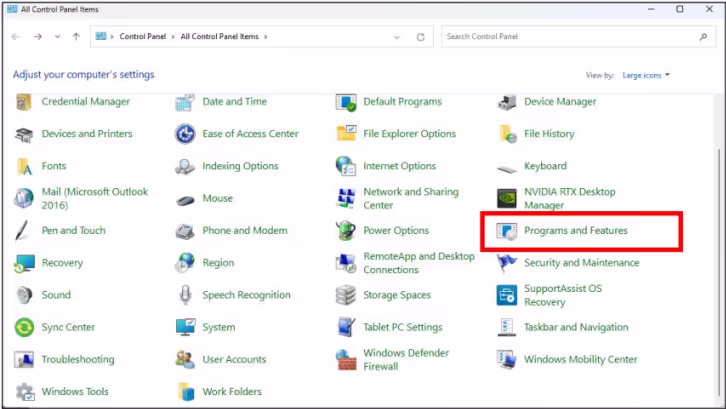Launch the Device Manager icon
726x409 pixels.
coord(507,102)
